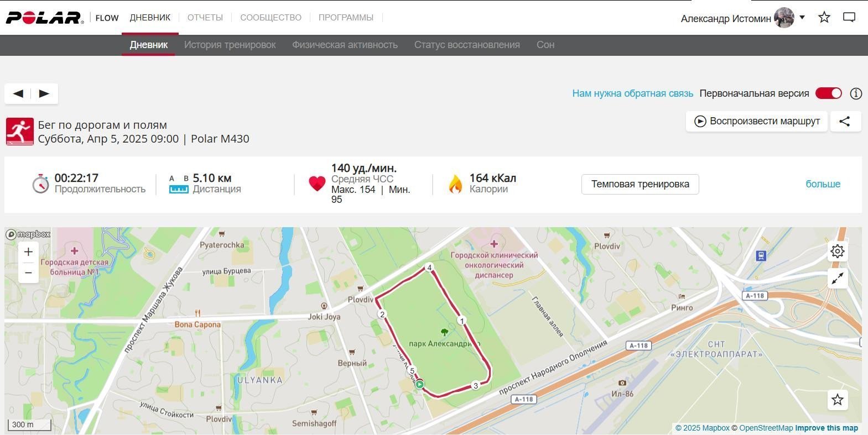Click Нам нужна обратная связь link
The width and height of the screenshot is (868, 435).
632,93
